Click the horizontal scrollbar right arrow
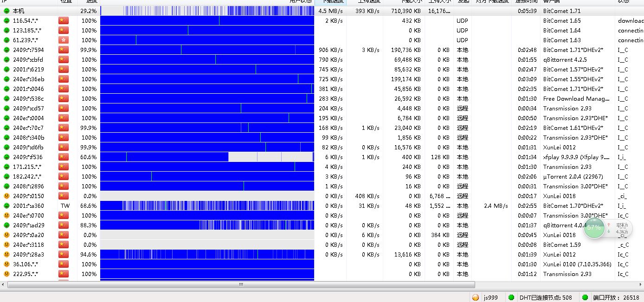This screenshot has height=302, width=644. point(640,284)
